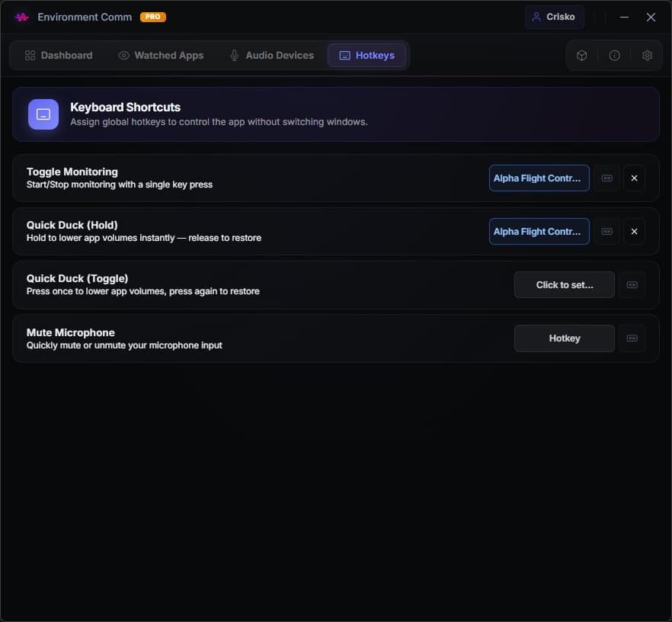Screen dimensions: 672x622
Task: Open the info circle icon
Action: pyautogui.click(x=615, y=56)
